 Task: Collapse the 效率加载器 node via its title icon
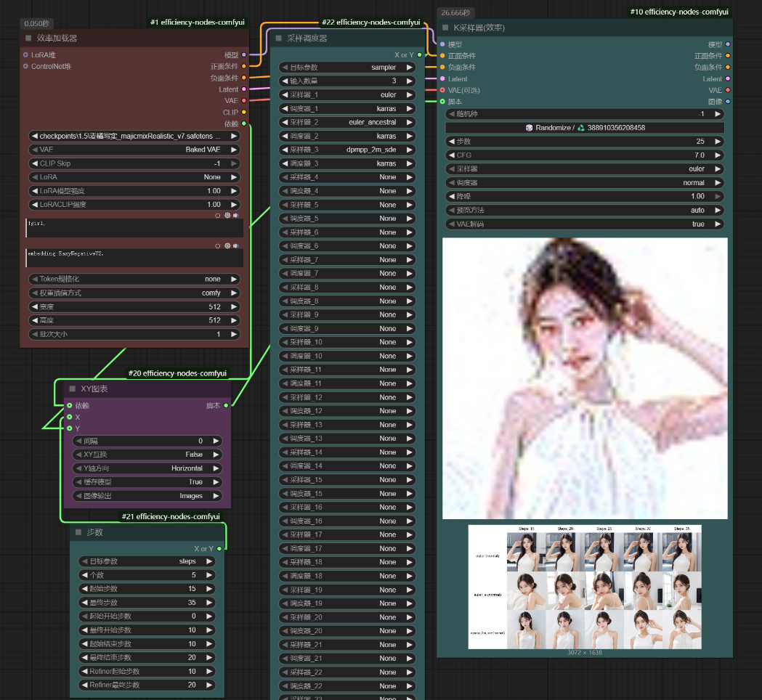tap(28, 38)
